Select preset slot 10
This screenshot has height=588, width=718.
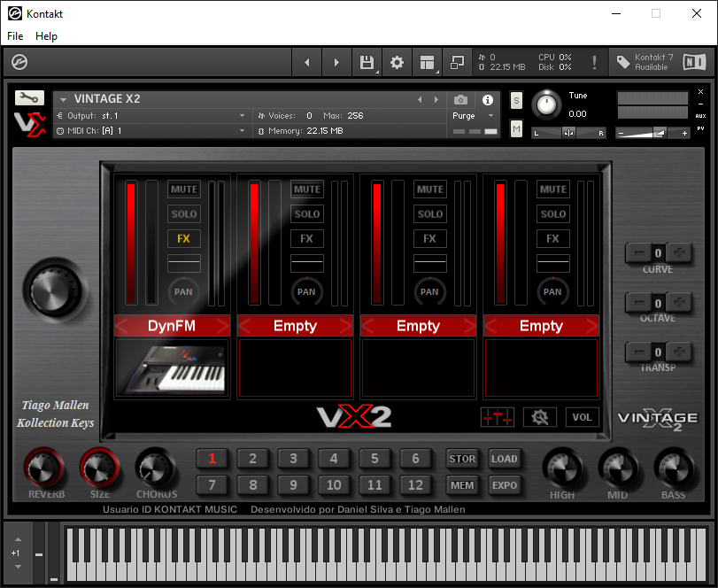[x=334, y=485]
